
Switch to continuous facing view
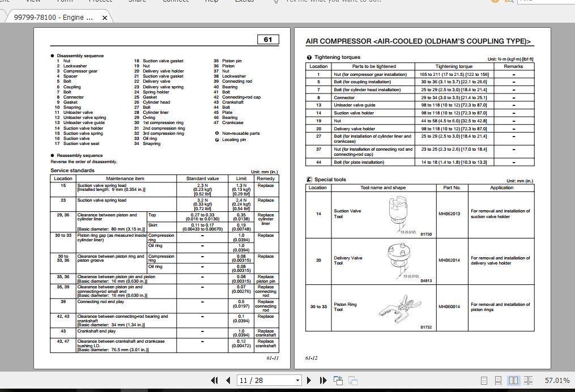[x=528, y=380]
